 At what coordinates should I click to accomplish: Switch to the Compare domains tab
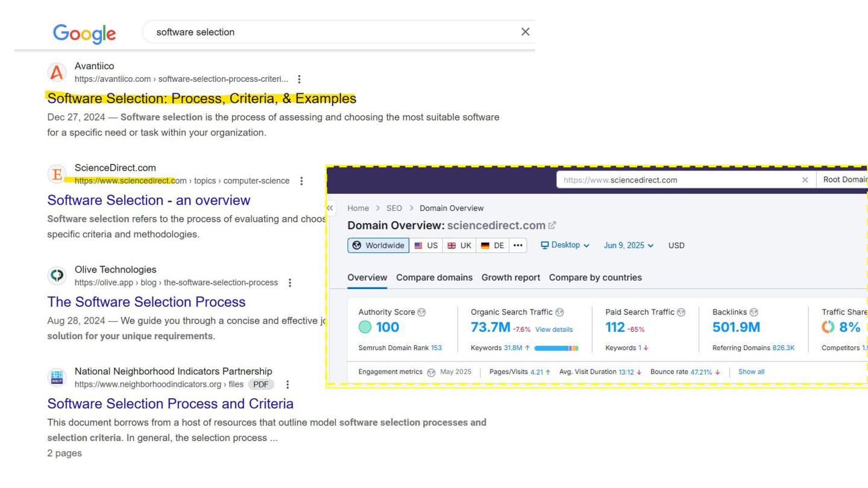point(435,278)
